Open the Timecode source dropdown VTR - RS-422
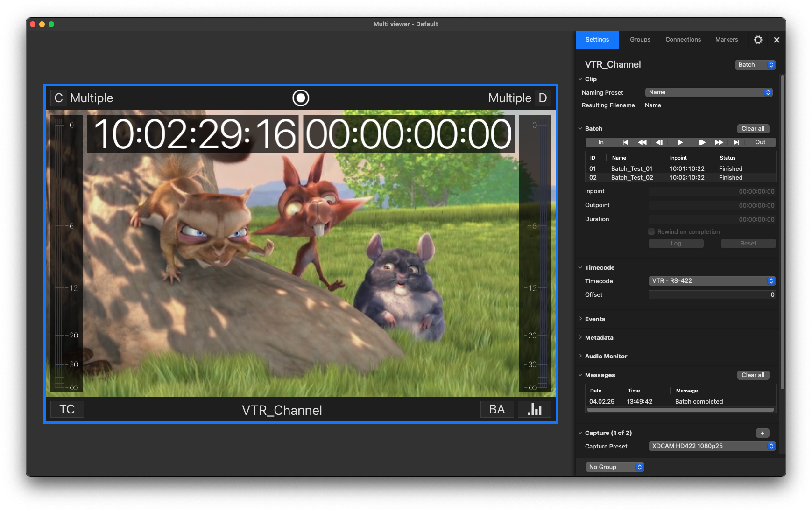 712,281
